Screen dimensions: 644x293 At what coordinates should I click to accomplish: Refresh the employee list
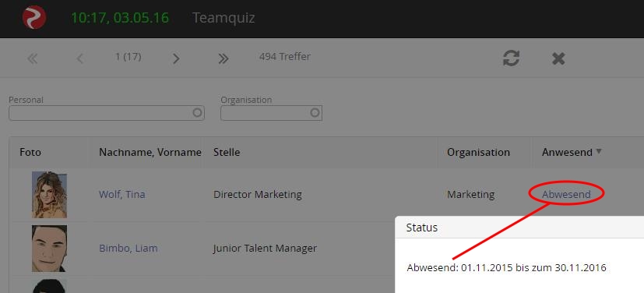pos(512,58)
